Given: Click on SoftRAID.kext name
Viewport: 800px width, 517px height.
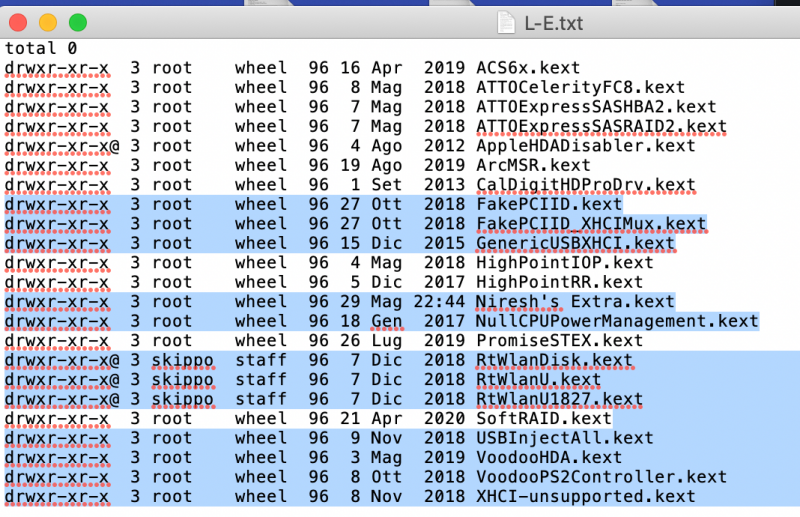Looking at the screenshot, I should [x=544, y=418].
